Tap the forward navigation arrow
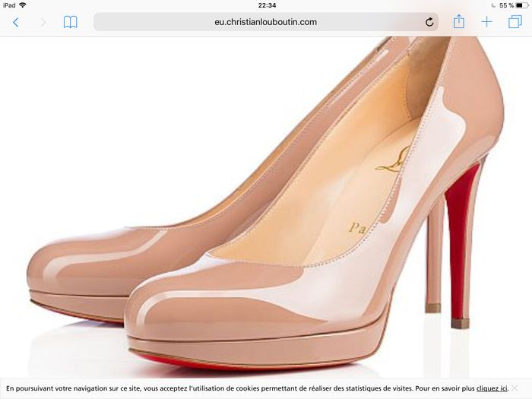This screenshot has height=399, width=532. [43, 22]
